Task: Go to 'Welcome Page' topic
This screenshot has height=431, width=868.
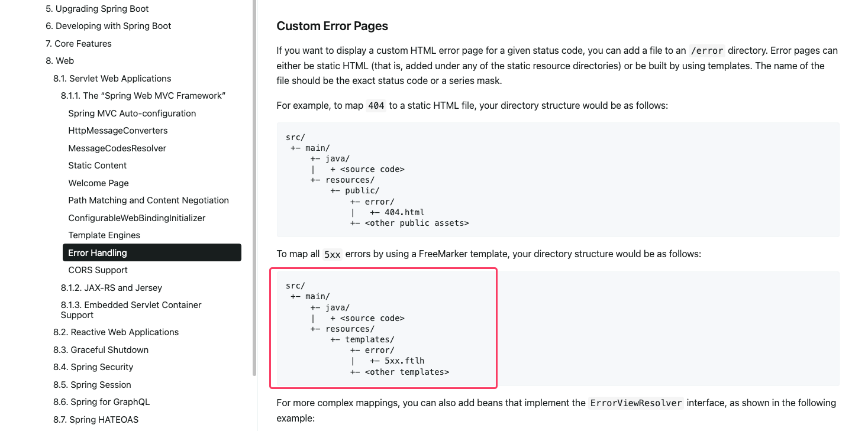Action: (x=98, y=183)
